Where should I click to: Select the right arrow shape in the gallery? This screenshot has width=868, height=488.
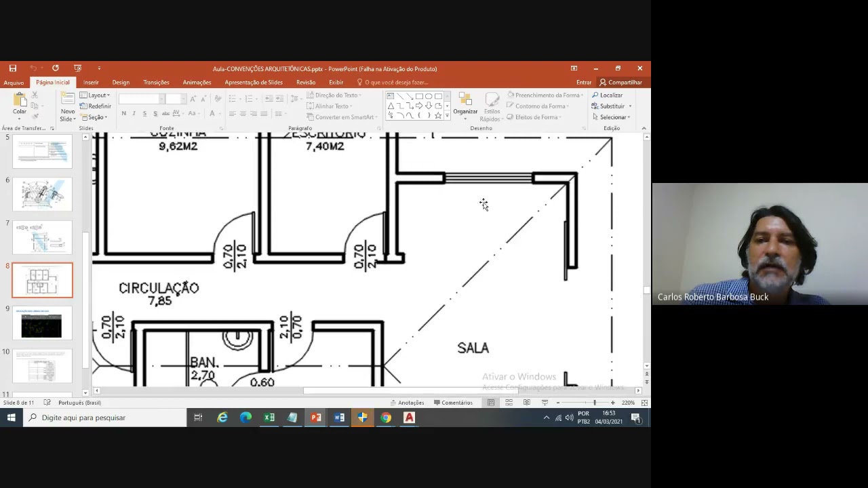pyautogui.click(x=419, y=106)
